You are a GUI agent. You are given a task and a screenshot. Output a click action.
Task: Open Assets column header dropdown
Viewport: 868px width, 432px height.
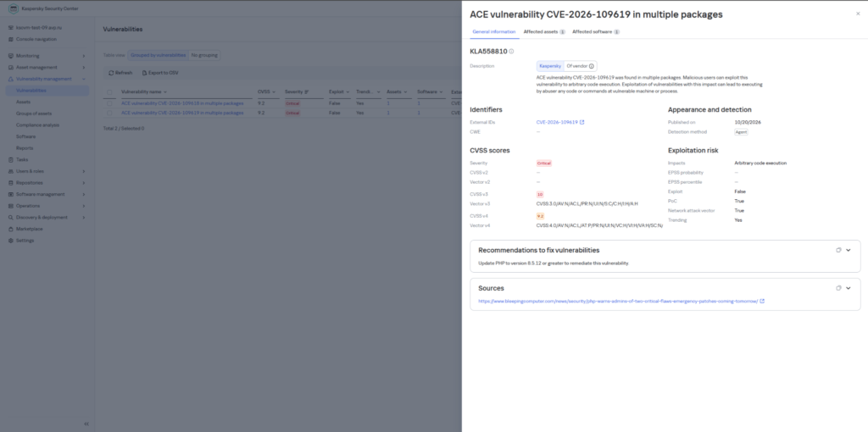click(x=405, y=92)
